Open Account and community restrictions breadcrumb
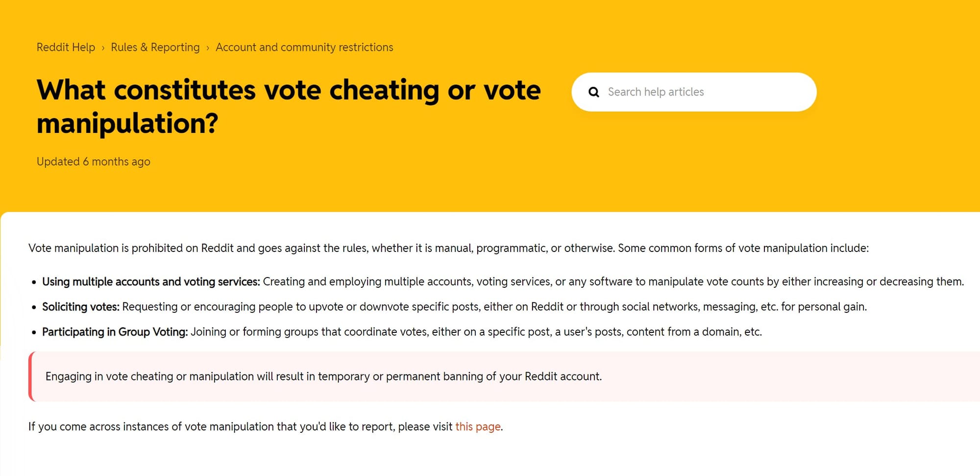 coord(304,47)
